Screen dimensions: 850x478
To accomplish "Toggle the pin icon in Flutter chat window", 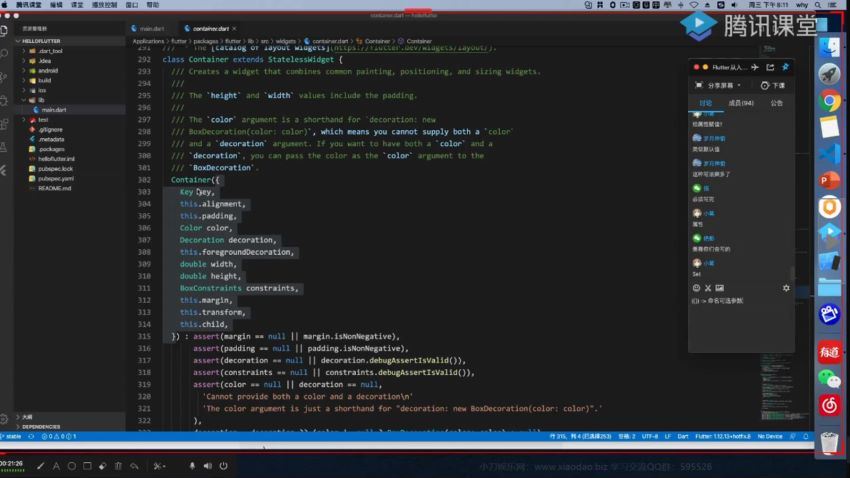I will (x=785, y=67).
